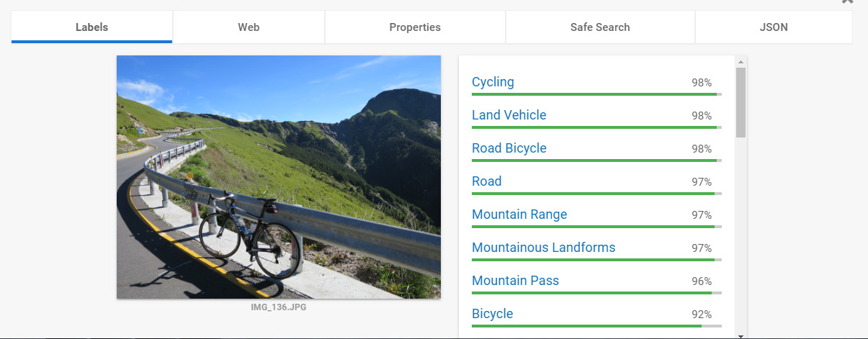This screenshot has width=868, height=339.
Task: Open the Safe Search tab
Action: 600,27
